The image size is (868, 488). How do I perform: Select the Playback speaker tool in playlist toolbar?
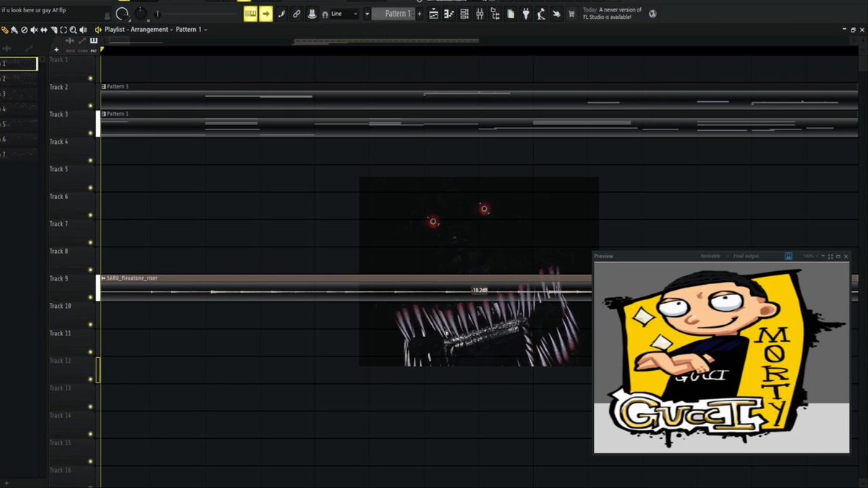[84, 30]
